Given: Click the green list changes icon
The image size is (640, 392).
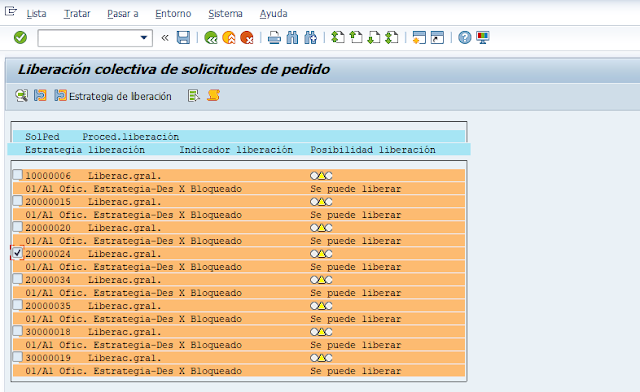Looking at the screenshot, I should (193, 96).
